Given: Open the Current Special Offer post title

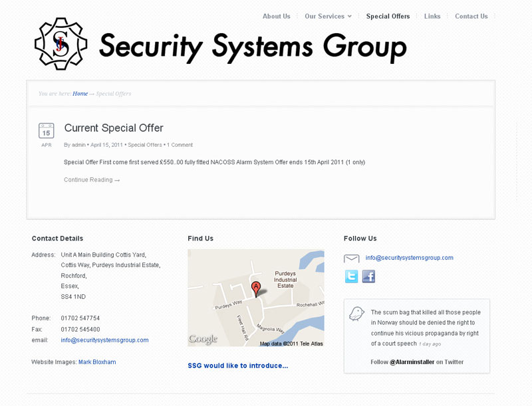Looking at the screenshot, I should 114,128.
